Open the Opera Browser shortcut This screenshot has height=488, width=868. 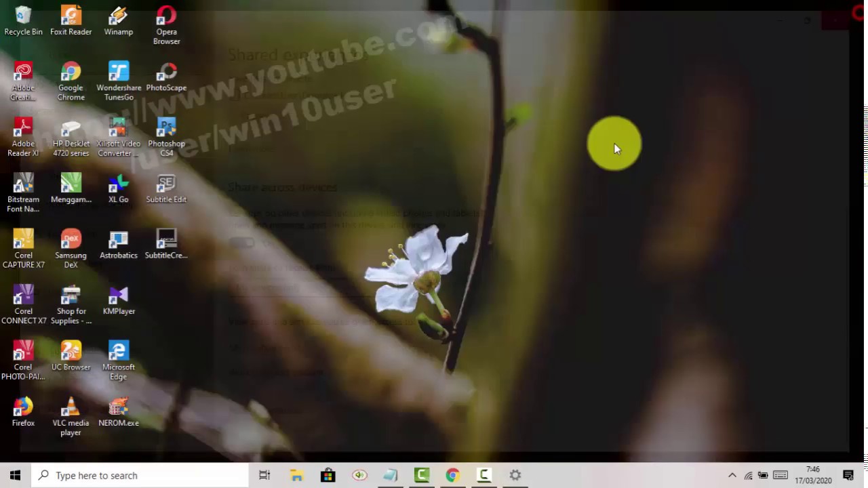pyautogui.click(x=166, y=26)
